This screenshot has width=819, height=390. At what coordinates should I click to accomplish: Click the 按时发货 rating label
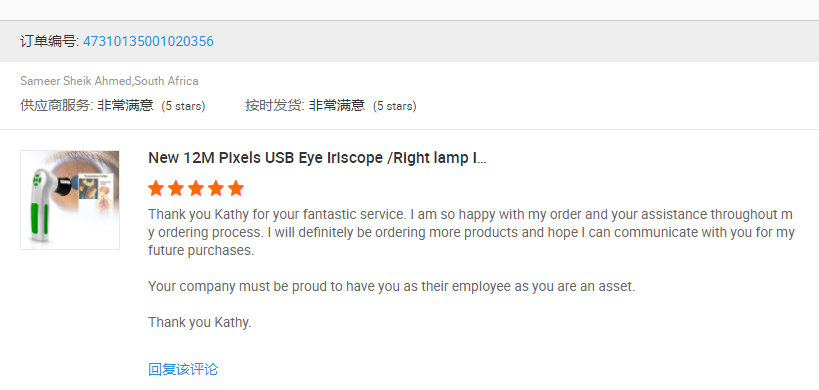click(x=275, y=105)
